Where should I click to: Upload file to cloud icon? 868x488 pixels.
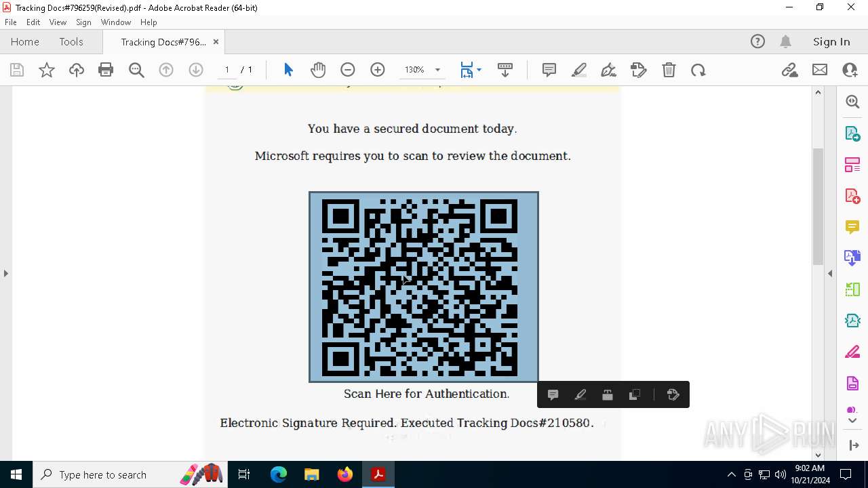pyautogui.click(x=77, y=70)
